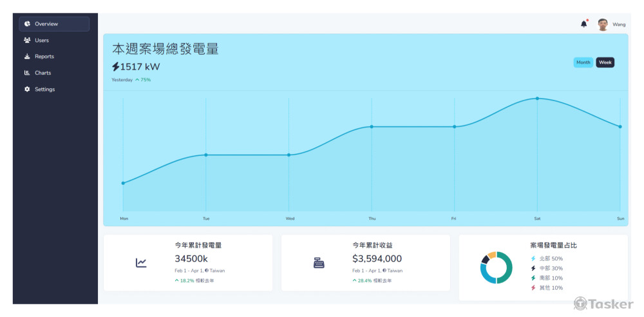The height and width of the screenshot is (317, 644).
Task: Click the Thu data point on the chart
Action: 372,127
